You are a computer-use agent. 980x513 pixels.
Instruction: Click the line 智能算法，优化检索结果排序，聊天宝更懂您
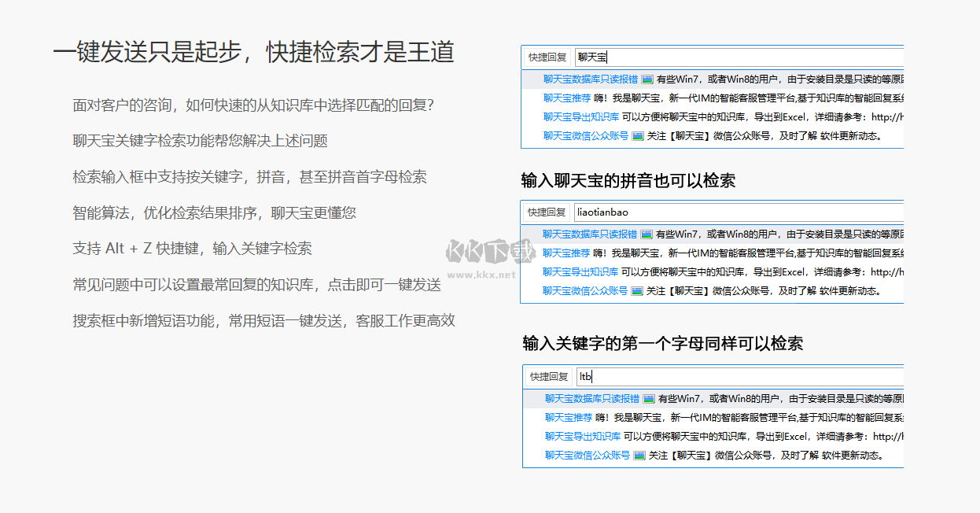[214, 213]
